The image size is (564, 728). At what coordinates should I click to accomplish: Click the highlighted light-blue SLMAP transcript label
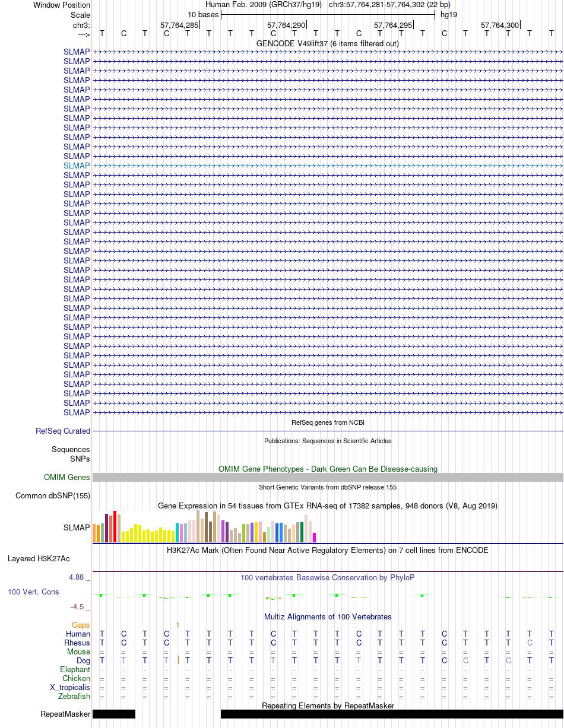coord(77,166)
